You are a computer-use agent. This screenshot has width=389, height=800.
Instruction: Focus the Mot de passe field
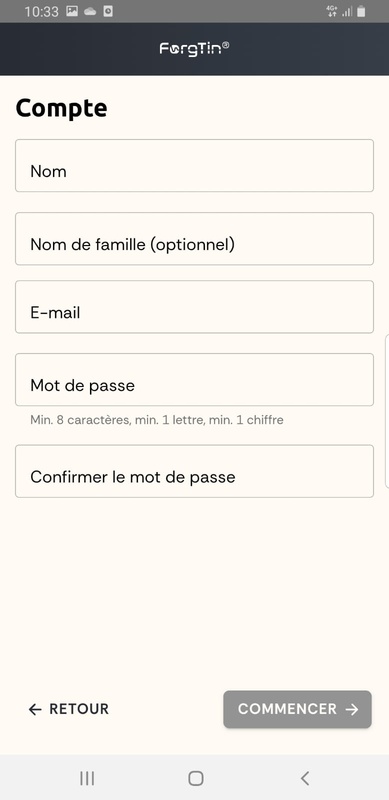(x=194, y=380)
